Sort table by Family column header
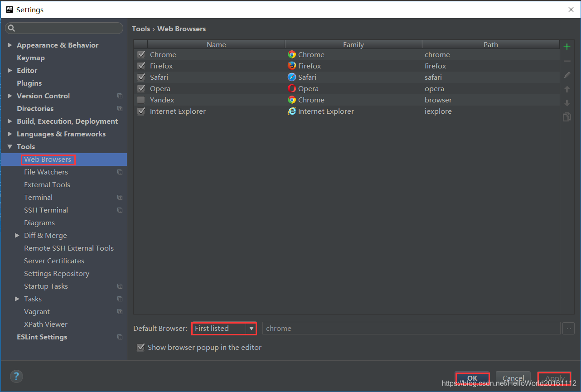This screenshot has width=581, height=392. [353, 44]
